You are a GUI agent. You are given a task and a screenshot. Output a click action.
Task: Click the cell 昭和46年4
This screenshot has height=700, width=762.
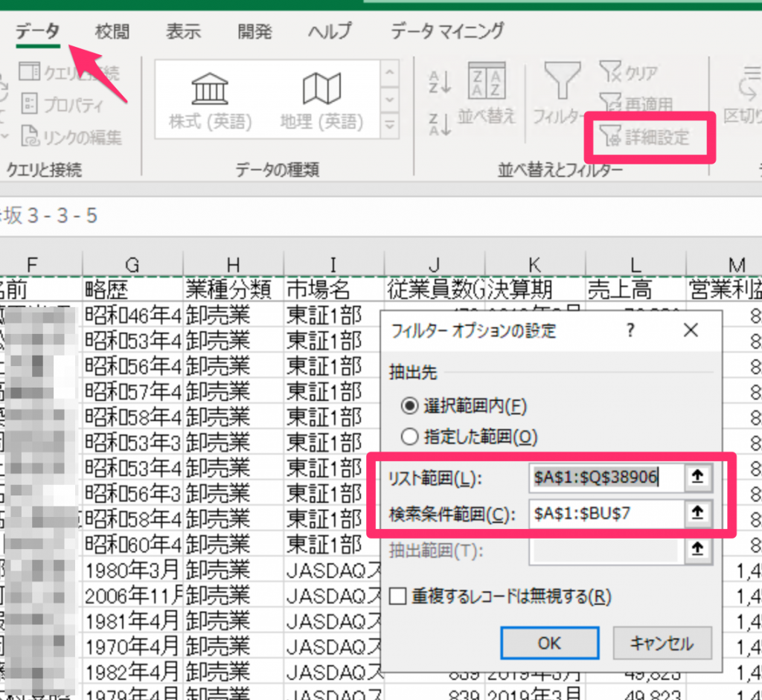coord(132,315)
